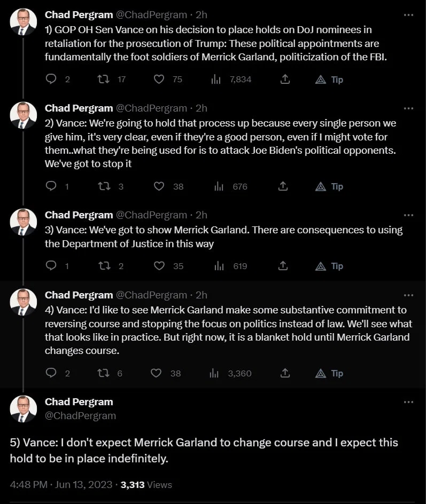Open @ChadPergram handle on the fifth tweet
This screenshot has width=426, height=504.
[80, 415]
